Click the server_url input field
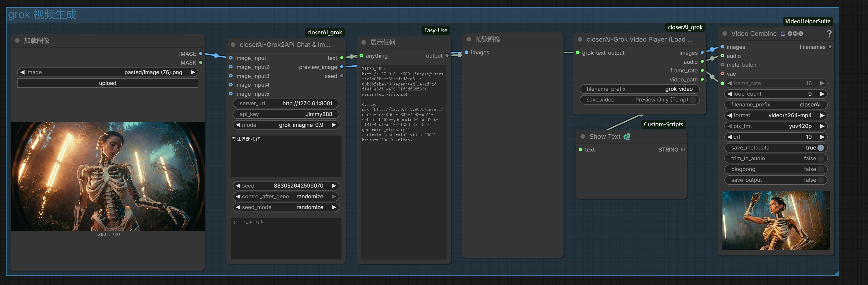 coord(286,104)
